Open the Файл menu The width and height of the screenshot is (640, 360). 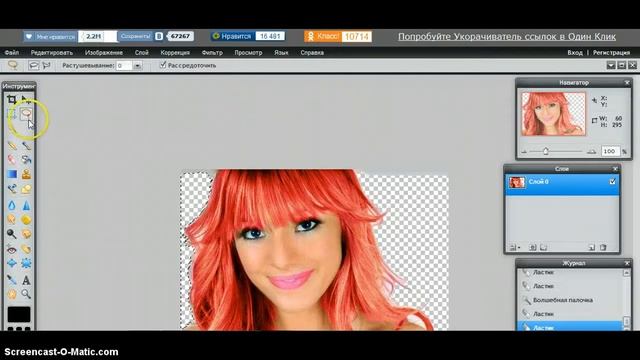pos(12,53)
